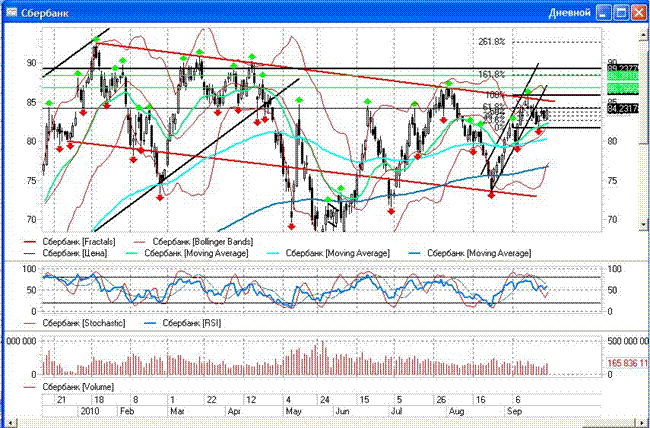The width and height of the screenshot is (650, 428).
Task: Select the Сбербанк [Fractals] legend entry
Action: 70,241
